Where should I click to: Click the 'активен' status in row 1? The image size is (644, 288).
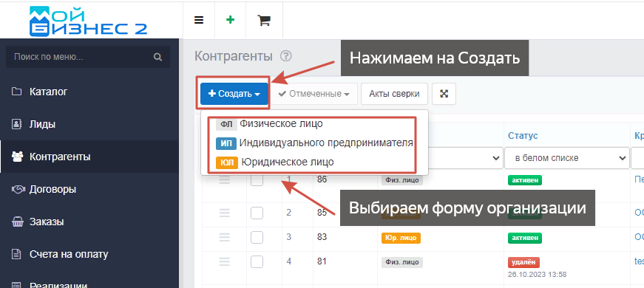[x=525, y=179]
